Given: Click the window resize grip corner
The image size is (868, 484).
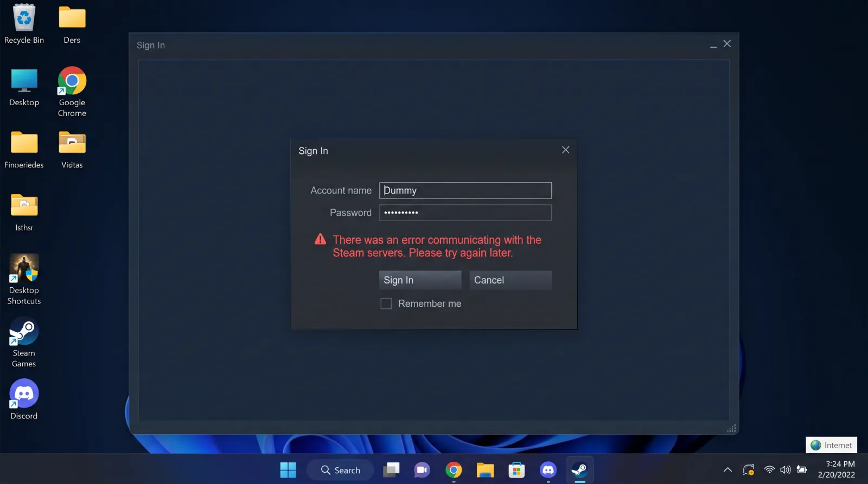Looking at the screenshot, I should coord(731,428).
